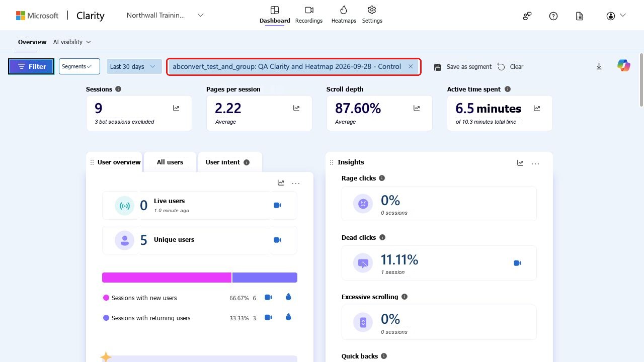Image resolution: width=644 pixels, height=362 pixels.
Task: Open more options in User overview panel
Action: click(x=296, y=183)
